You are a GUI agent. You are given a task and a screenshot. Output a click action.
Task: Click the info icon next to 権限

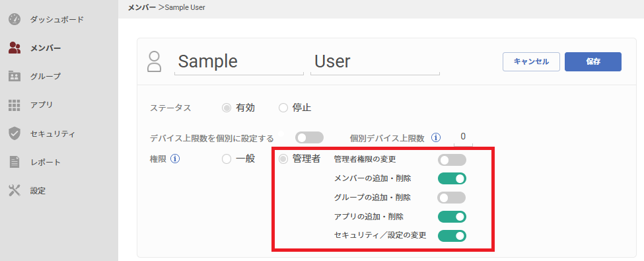[x=175, y=159]
